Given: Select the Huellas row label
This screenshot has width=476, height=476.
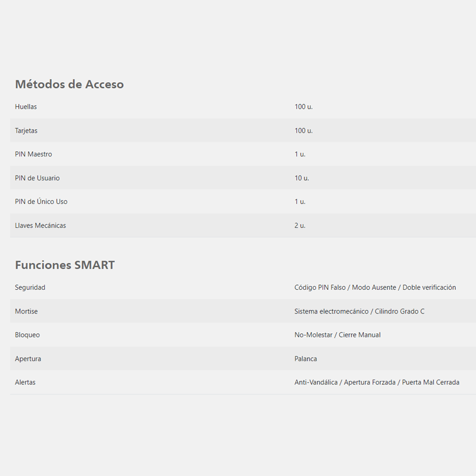Looking at the screenshot, I should point(26,107).
